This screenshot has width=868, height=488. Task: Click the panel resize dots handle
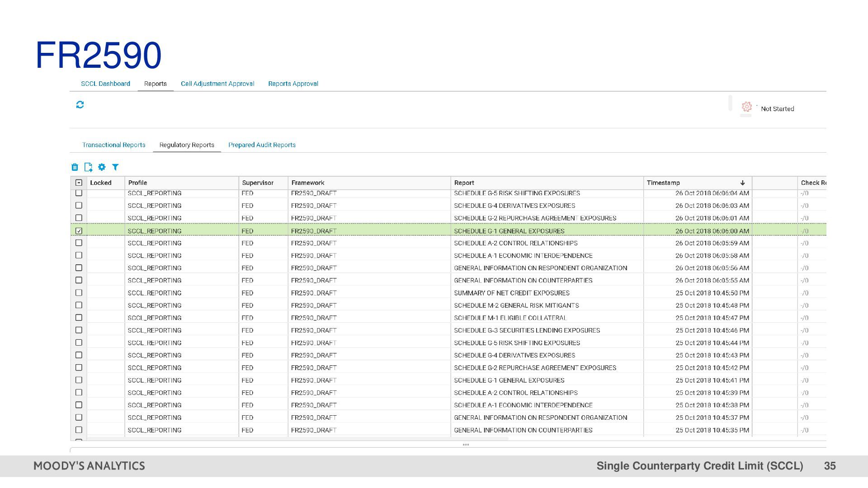point(466,445)
